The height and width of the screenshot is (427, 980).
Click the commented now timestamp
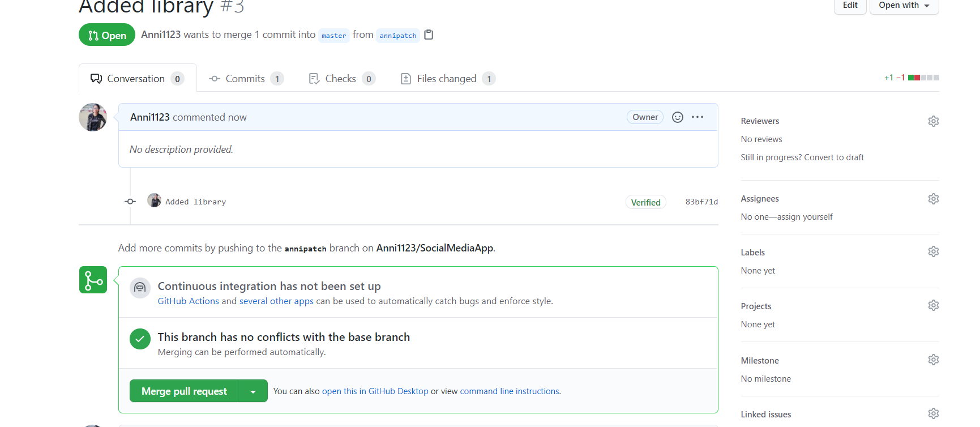coord(237,117)
